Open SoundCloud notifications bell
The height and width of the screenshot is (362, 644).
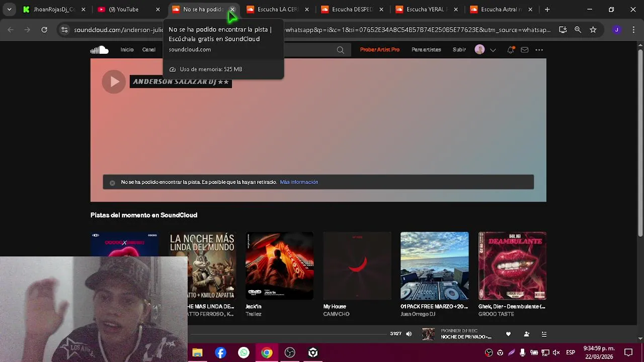pos(510,50)
